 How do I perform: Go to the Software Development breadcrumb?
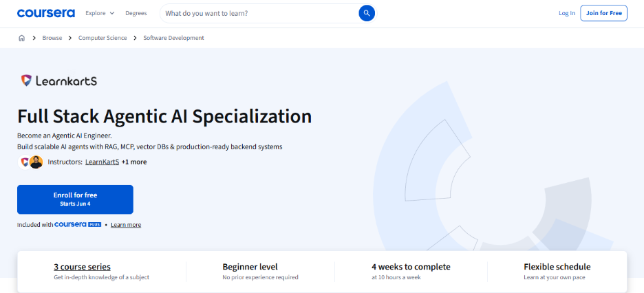(x=173, y=38)
